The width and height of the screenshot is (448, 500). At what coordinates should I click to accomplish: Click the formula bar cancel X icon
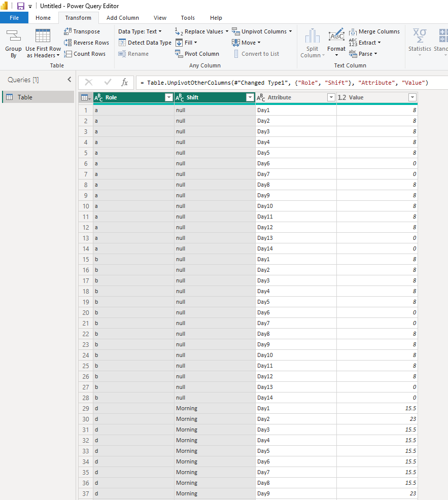[x=89, y=83]
